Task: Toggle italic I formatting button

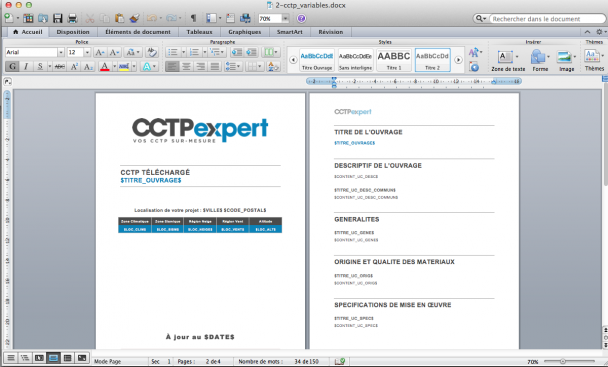Action: pyautogui.click(x=26, y=66)
